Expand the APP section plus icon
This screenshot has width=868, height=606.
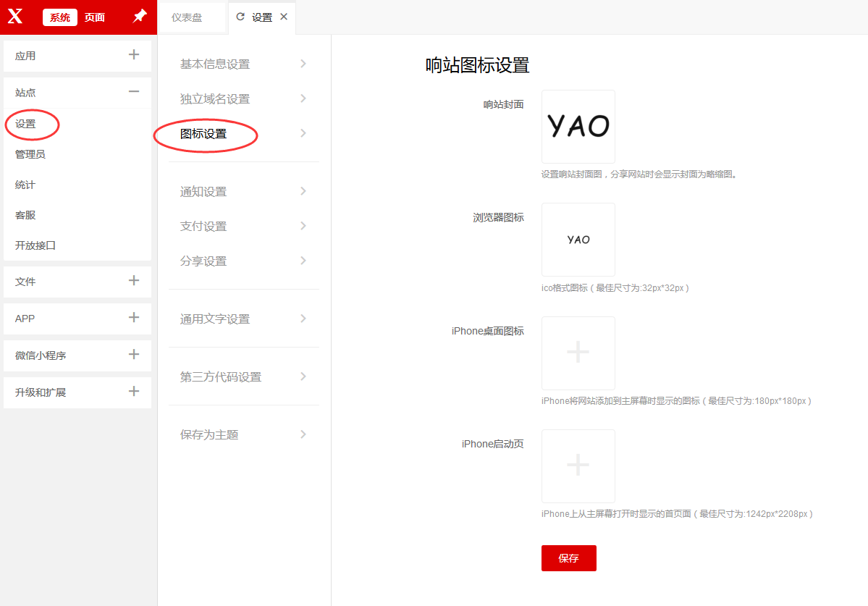[133, 318]
